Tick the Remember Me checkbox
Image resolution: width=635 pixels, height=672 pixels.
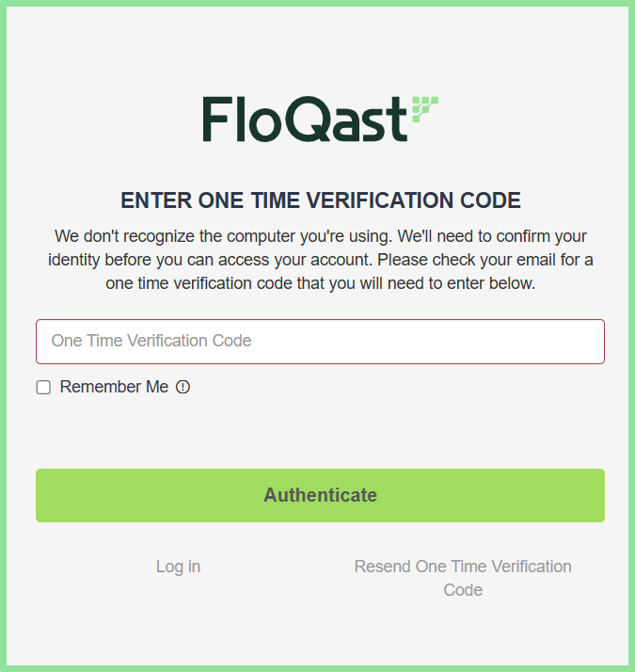pos(43,387)
